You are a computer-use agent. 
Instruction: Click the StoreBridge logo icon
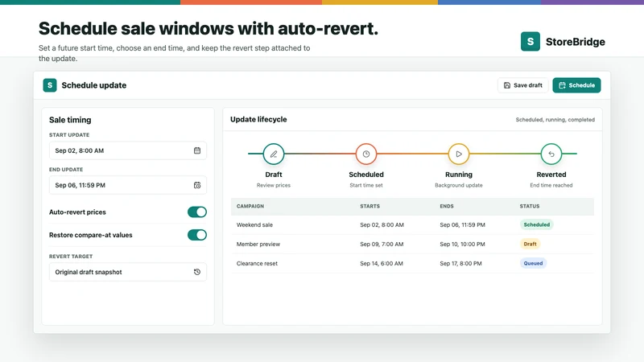click(x=530, y=42)
